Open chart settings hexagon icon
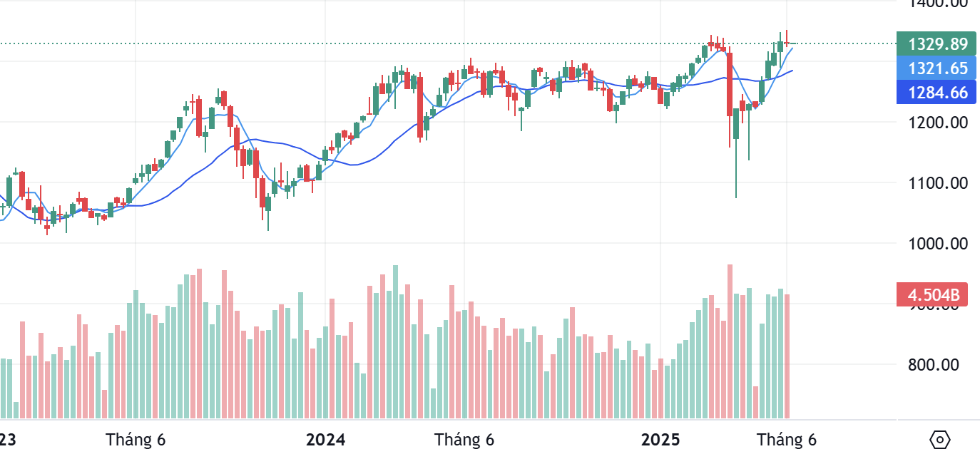 (x=940, y=440)
